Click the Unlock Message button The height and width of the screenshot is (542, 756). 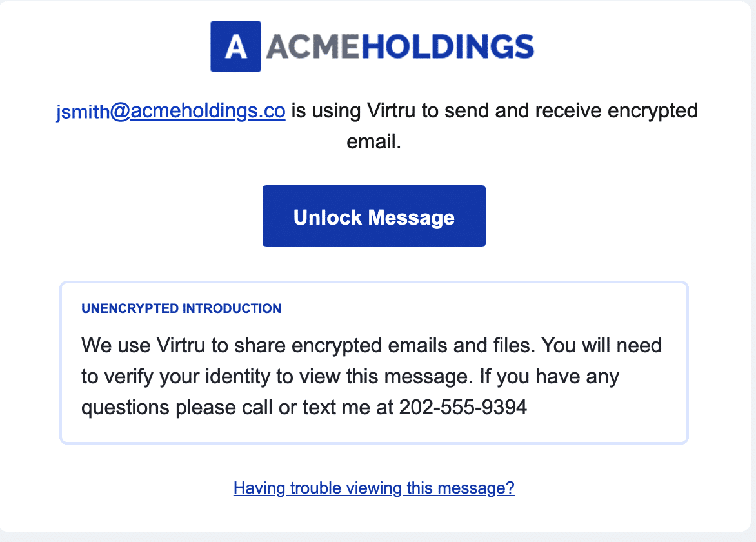pos(373,216)
